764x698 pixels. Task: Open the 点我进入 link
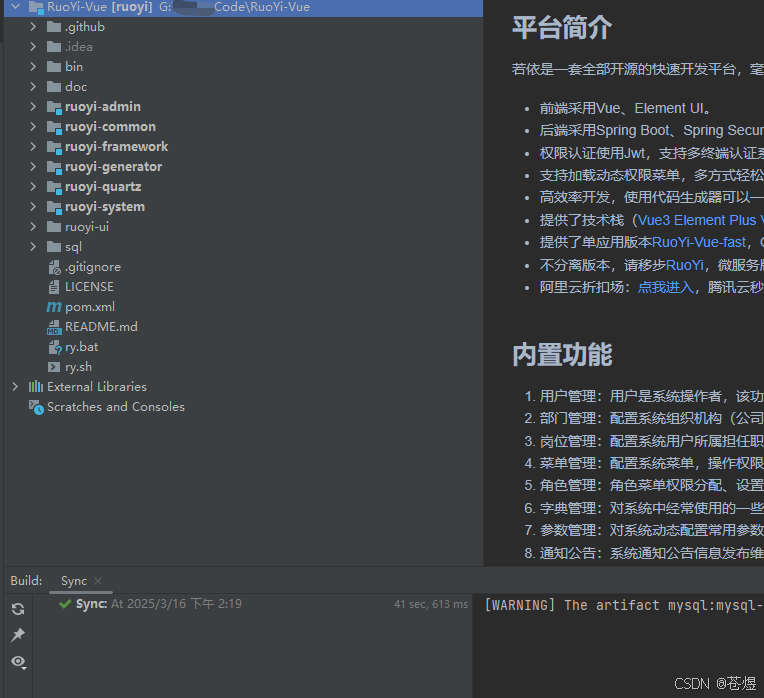tap(666, 287)
